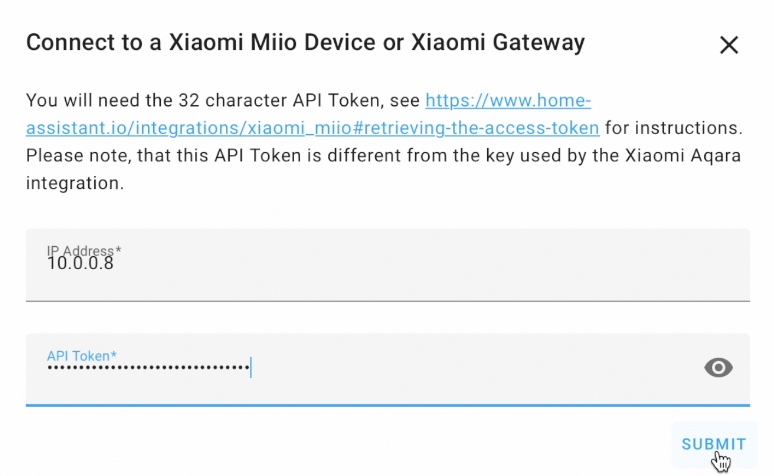The width and height of the screenshot is (774, 476).
Task: Open the home-assistant.io access token instructions link
Action: tap(312, 114)
